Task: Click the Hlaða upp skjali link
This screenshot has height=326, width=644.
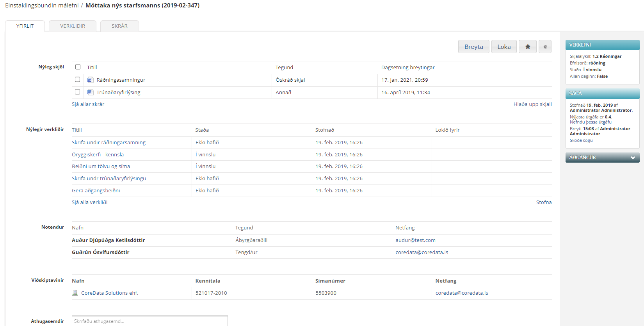Action: coord(532,104)
